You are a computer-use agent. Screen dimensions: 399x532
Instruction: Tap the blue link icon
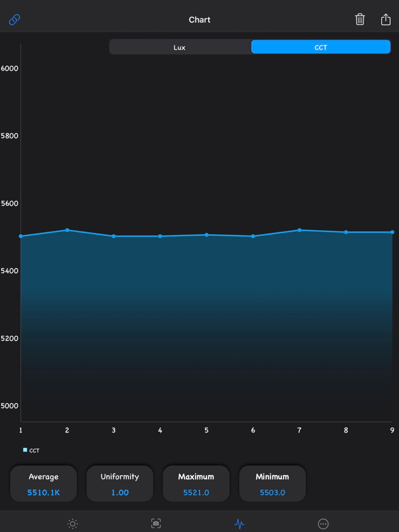(14, 19)
